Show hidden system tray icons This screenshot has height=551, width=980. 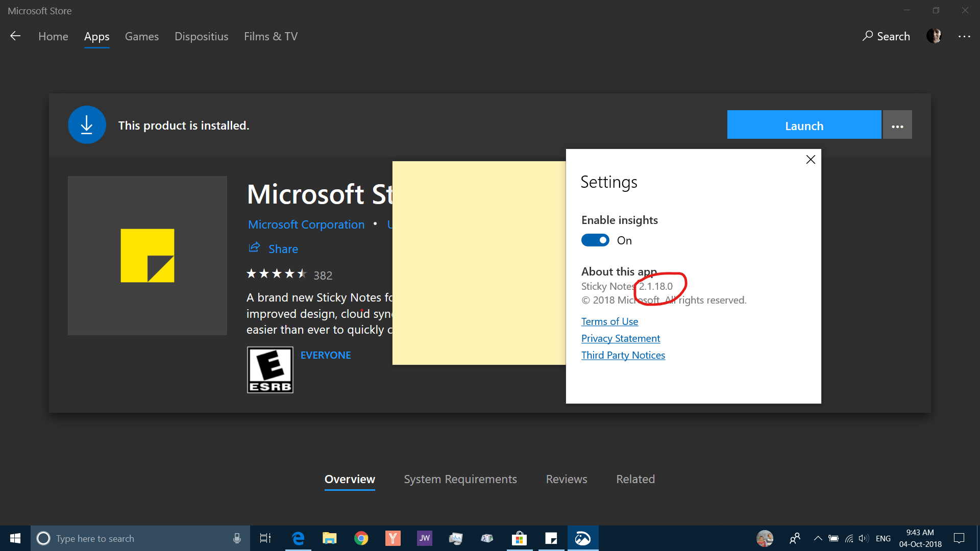(x=818, y=538)
